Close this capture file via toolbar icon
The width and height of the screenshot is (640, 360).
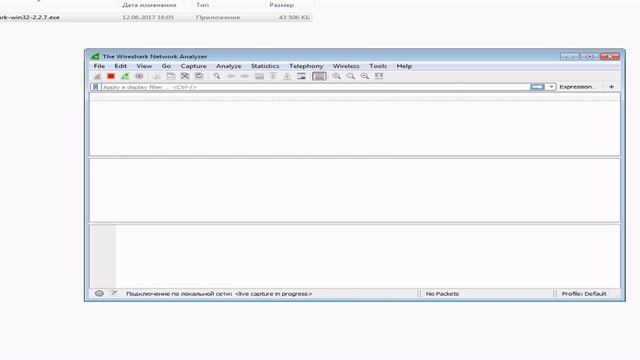click(x=185, y=76)
